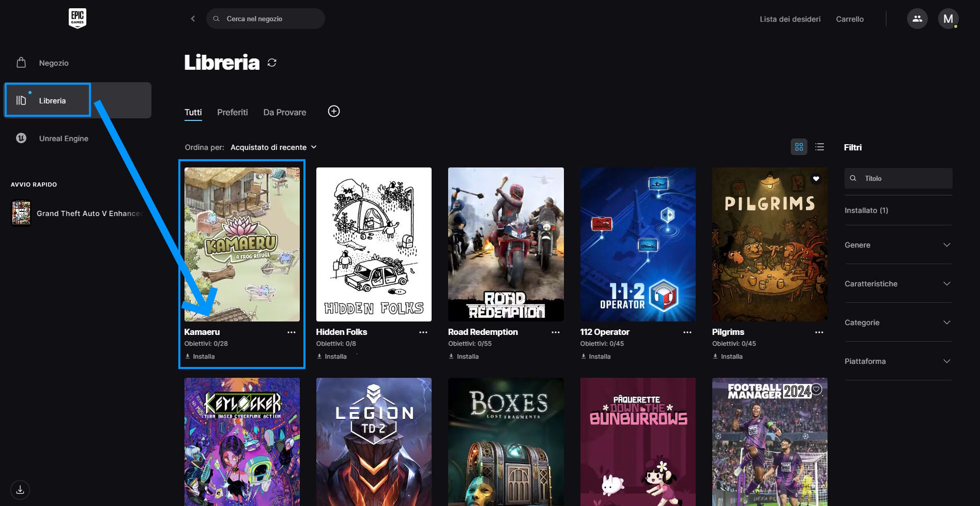This screenshot has width=980, height=506.
Task: Open the Road Redemption game cover
Action: pos(506,244)
